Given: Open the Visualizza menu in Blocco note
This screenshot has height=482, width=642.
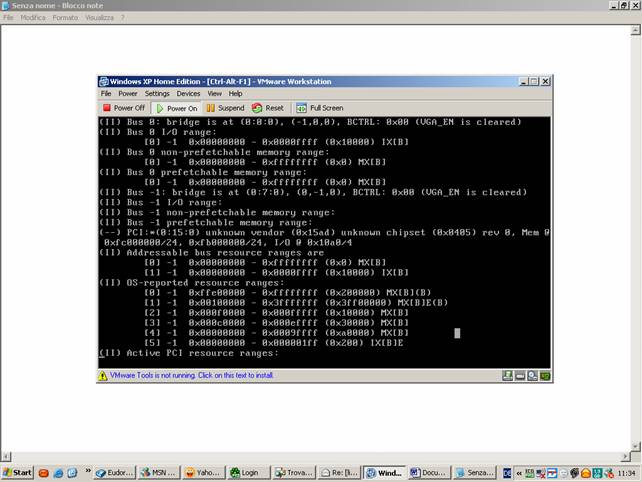Looking at the screenshot, I should (x=99, y=17).
